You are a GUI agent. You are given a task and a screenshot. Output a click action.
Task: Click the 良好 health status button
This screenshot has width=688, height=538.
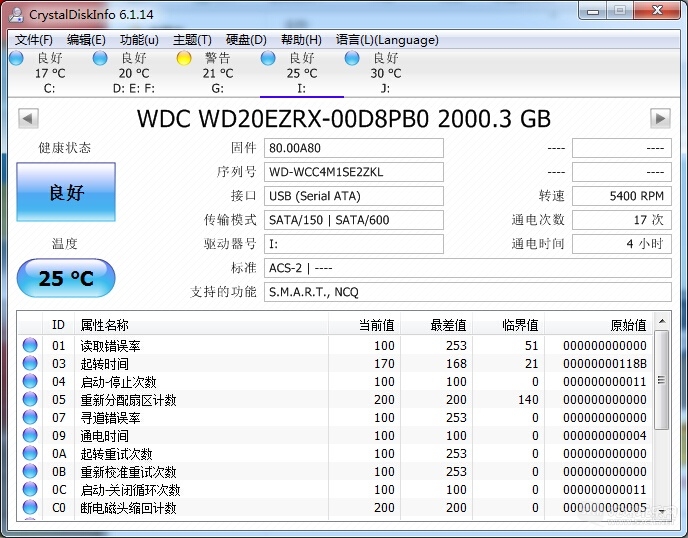(x=66, y=192)
